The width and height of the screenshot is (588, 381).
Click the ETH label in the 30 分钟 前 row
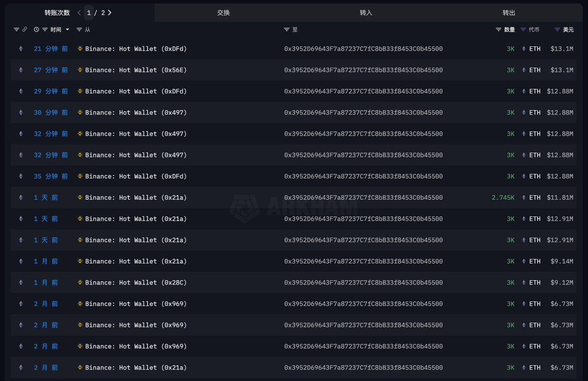[535, 113]
